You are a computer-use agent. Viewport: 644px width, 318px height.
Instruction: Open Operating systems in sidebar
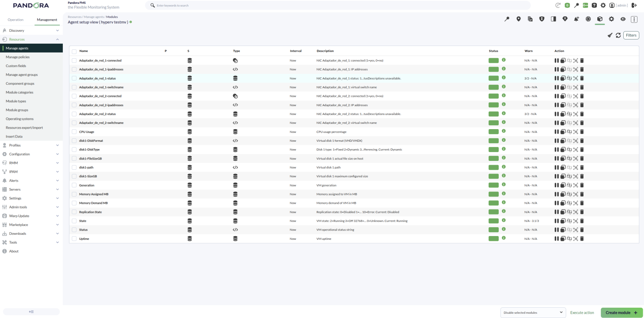click(20, 119)
